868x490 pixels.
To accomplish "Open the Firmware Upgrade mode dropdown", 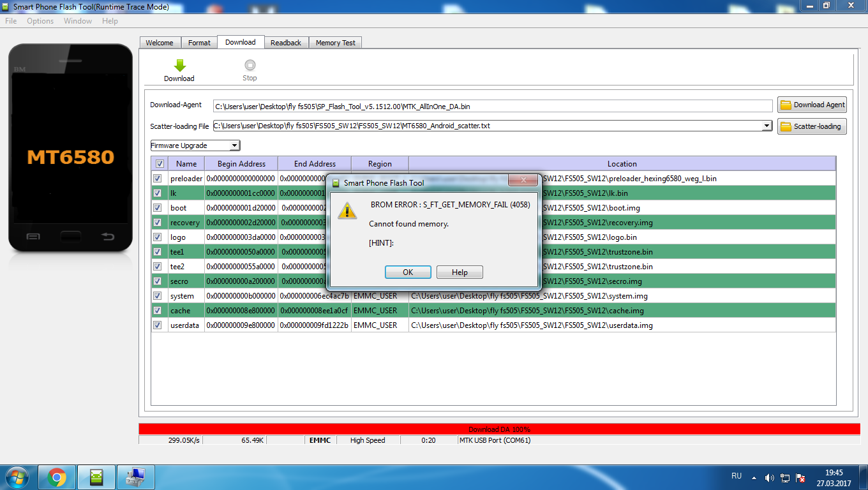I will (195, 145).
